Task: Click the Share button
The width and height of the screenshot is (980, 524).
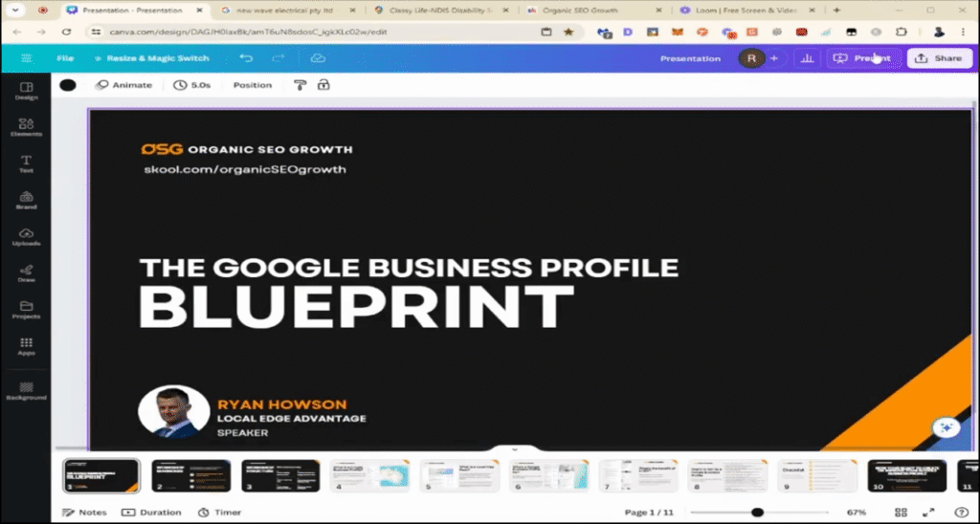Action: (x=939, y=58)
